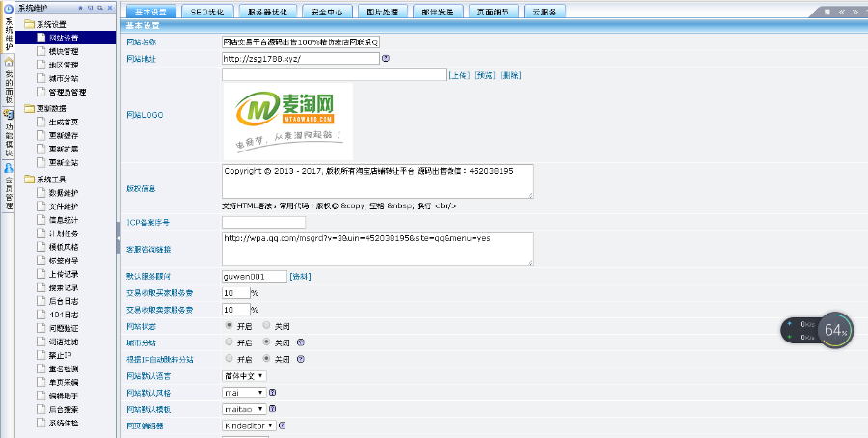
Task: Close the 系统维护 panel with X icon
Action: [110, 8]
